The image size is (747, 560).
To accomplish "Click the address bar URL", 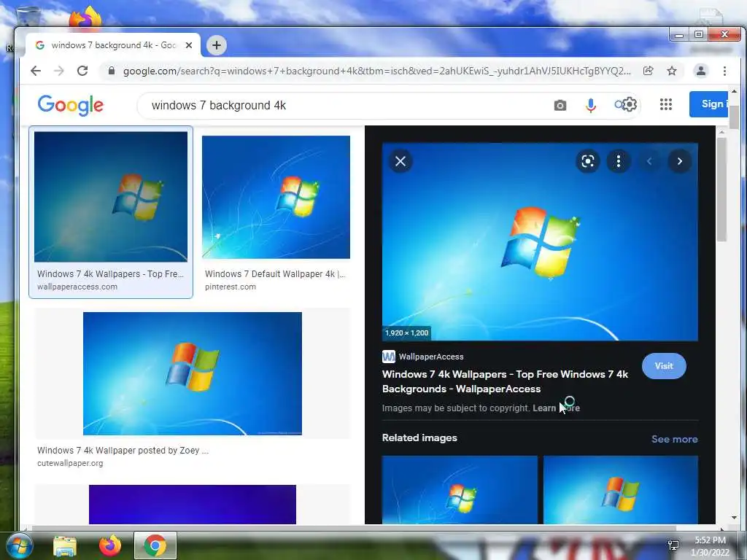I will tap(376, 71).
